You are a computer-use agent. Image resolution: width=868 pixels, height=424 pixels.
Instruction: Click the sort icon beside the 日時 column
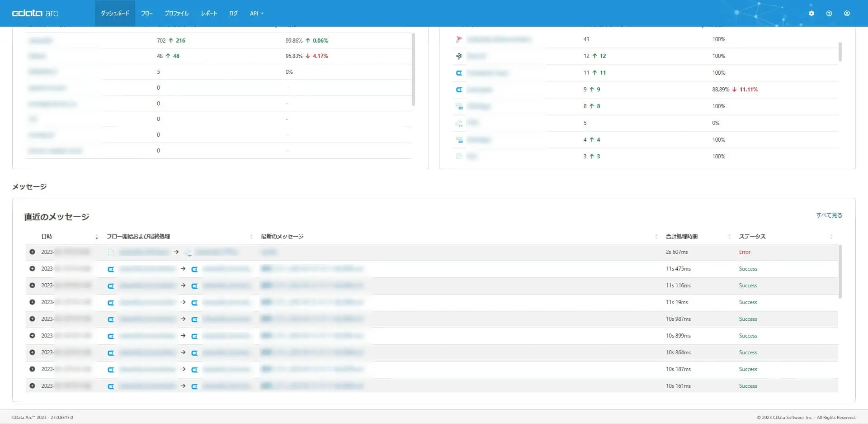(x=97, y=237)
